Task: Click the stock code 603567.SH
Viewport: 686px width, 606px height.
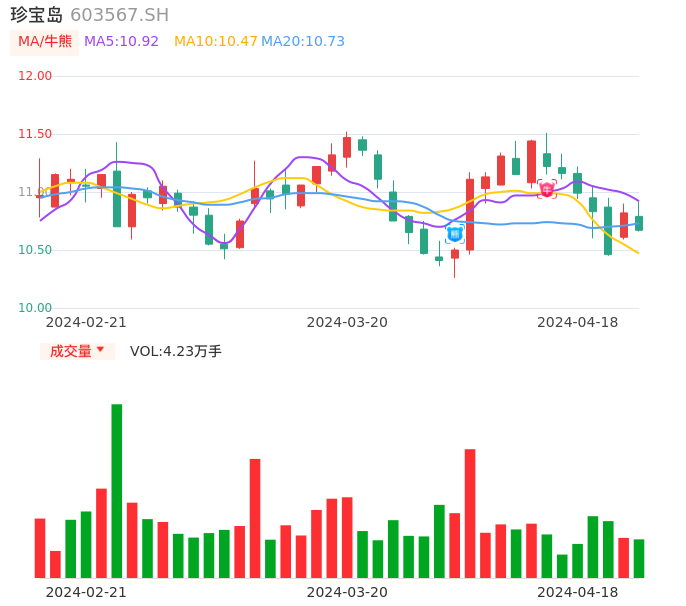Action: (x=119, y=15)
